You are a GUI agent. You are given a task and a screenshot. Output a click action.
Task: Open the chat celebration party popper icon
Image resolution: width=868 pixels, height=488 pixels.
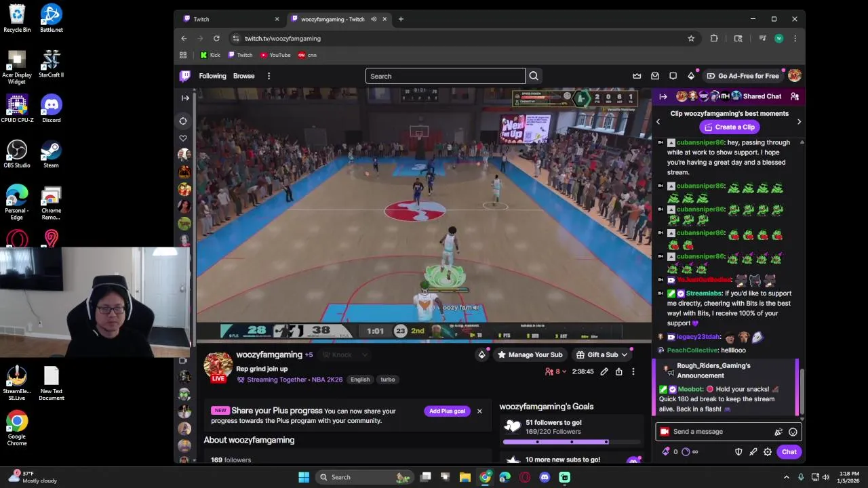click(778, 432)
